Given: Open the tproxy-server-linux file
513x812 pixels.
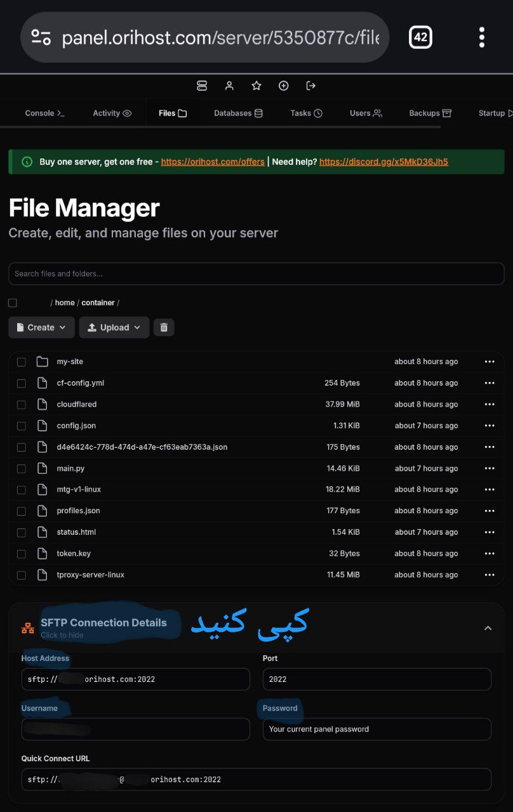Looking at the screenshot, I should [90, 575].
